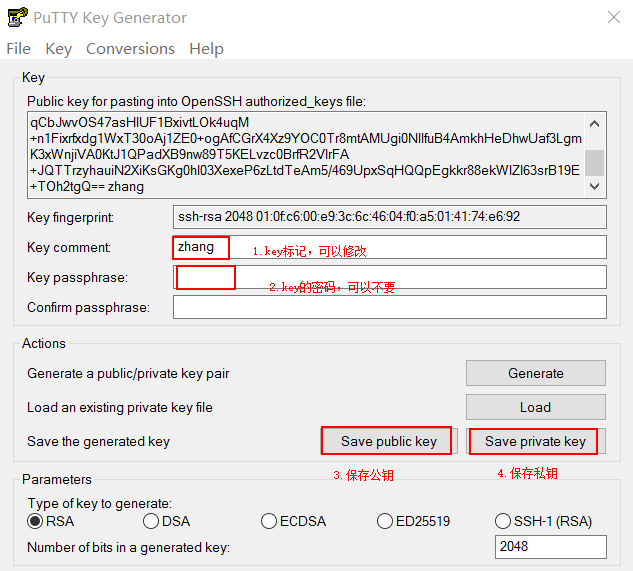This screenshot has width=633, height=571.
Task: Click the 'Key passphrase:' label
Action: tap(78, 278)
